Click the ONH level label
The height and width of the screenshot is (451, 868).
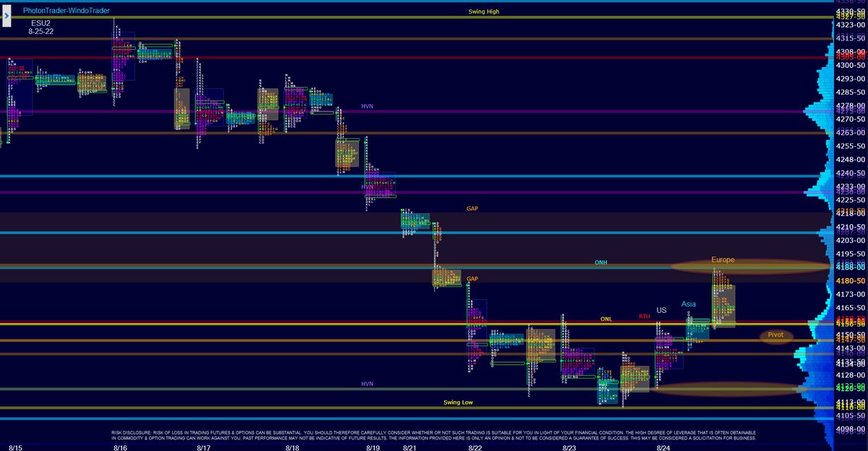601,262
